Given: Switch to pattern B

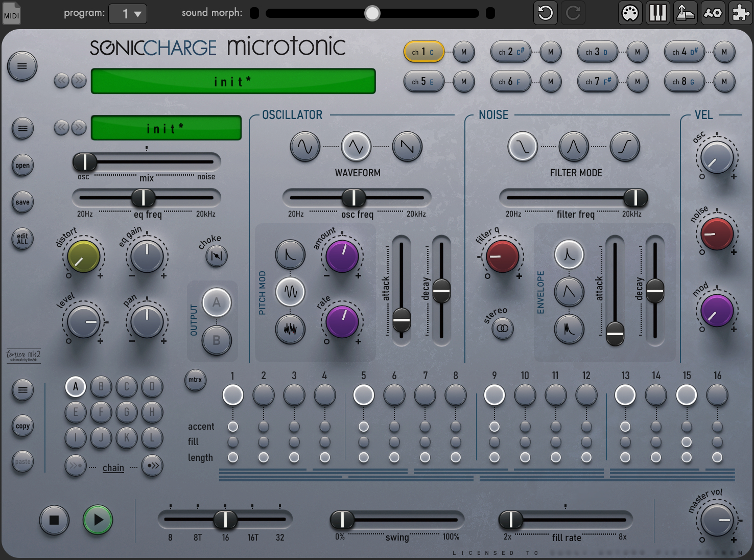Looking at the screenshot, I should coord(101,387).
